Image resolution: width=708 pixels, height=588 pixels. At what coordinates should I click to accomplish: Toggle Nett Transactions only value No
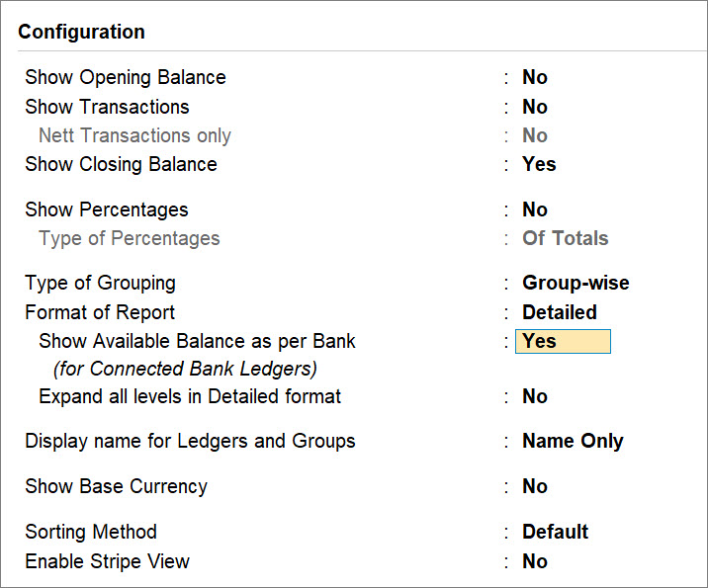coord(535,135)
